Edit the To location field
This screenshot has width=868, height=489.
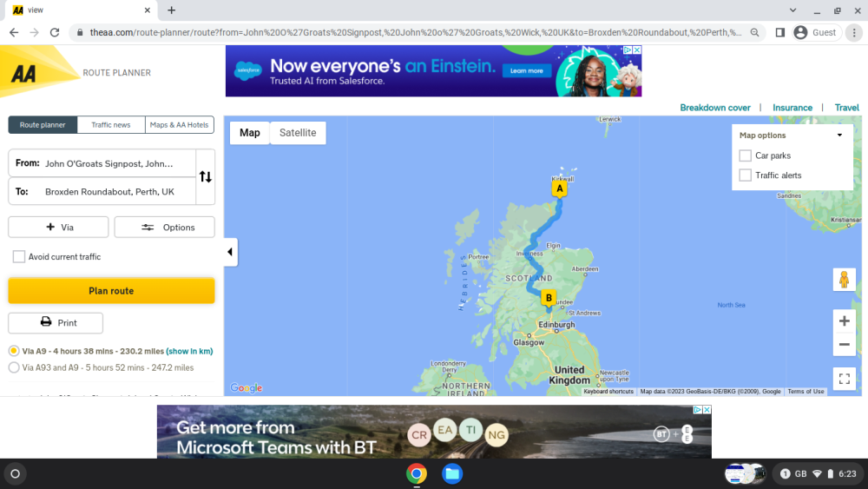point(102,192)
